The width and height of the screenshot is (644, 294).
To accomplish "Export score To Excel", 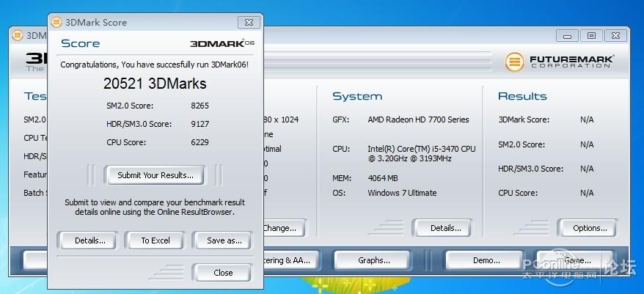I will tap(155, 240).
